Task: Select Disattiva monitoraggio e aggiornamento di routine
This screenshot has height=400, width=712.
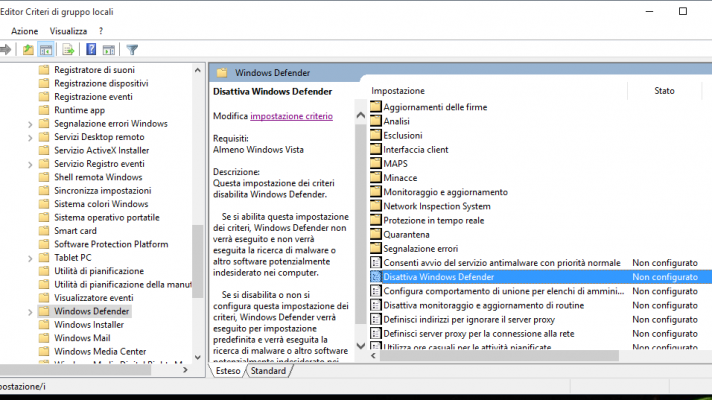Action: (477, 305)
